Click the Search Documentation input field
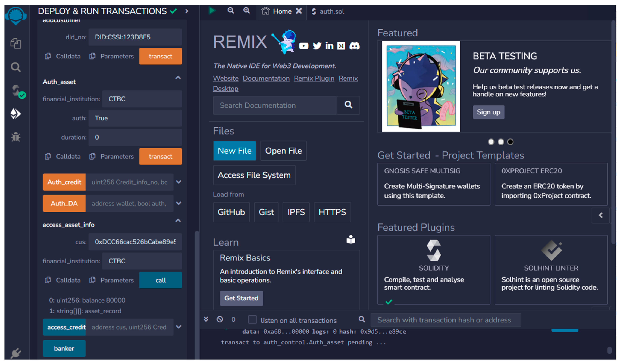 tap(275, 105)
